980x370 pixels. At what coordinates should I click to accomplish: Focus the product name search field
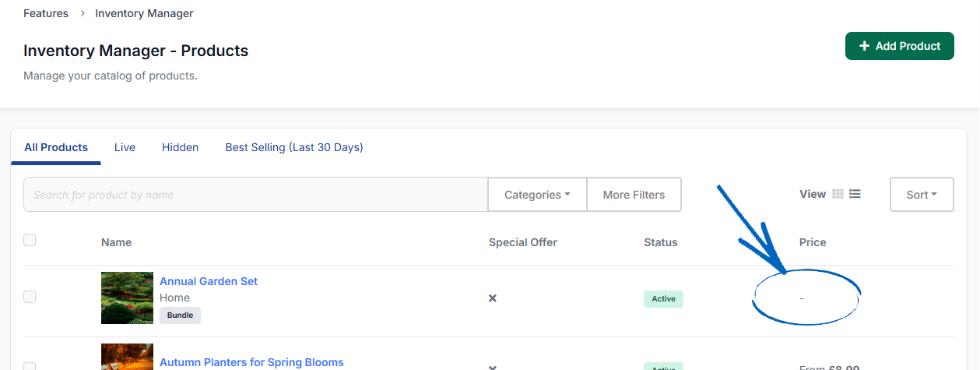coord(255,195)
